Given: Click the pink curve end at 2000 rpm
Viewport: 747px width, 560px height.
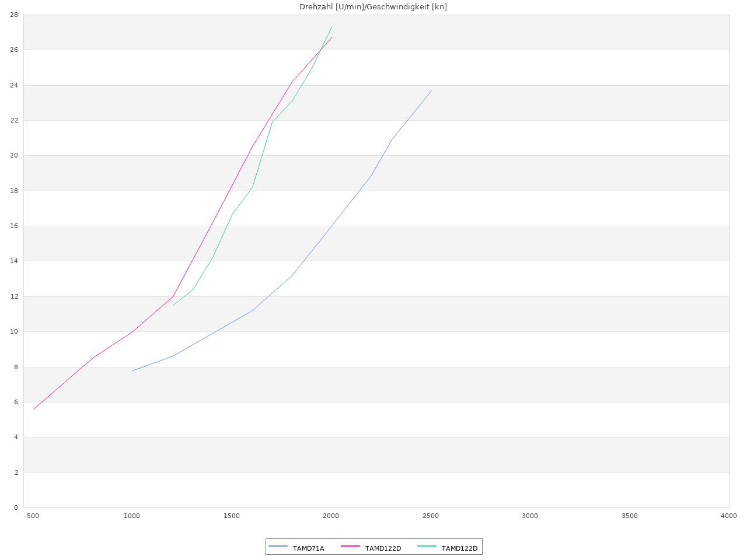Looking at the screenshot, I should 331,37.
